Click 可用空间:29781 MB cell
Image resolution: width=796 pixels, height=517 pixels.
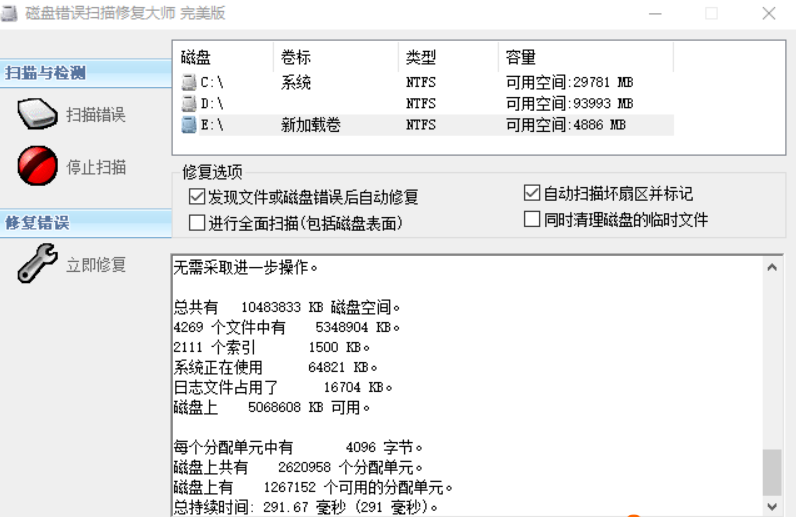point(569,82)
